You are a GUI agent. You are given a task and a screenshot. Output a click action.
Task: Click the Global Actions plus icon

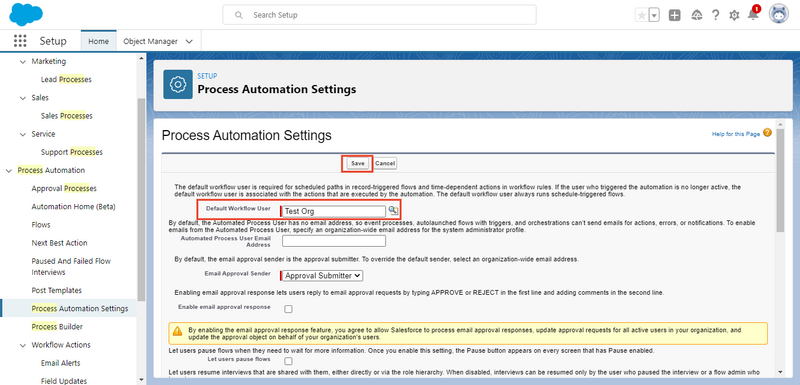[x=674, y=15]
